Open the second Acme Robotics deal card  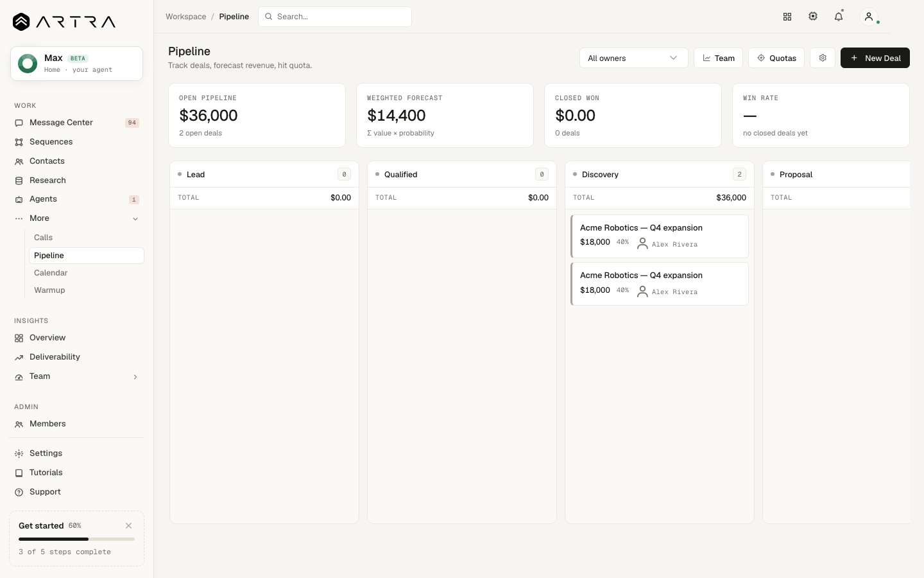(x=660, y=284)
